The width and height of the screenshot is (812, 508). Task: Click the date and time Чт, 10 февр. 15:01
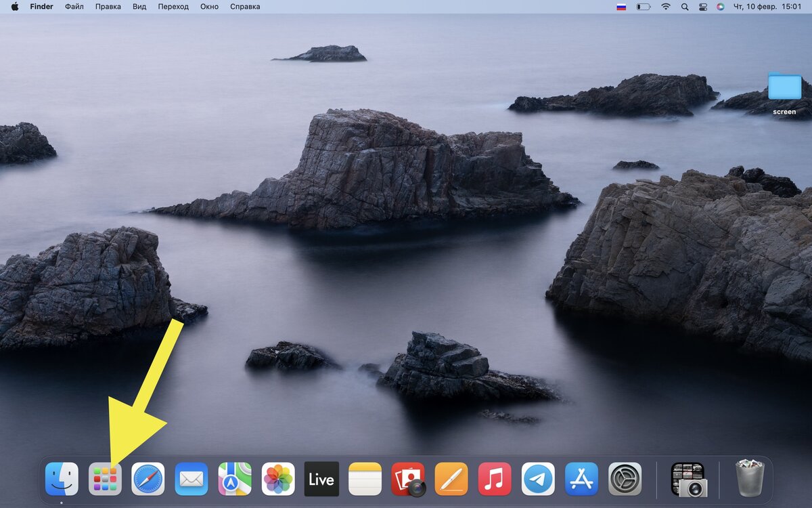point(767,7)
